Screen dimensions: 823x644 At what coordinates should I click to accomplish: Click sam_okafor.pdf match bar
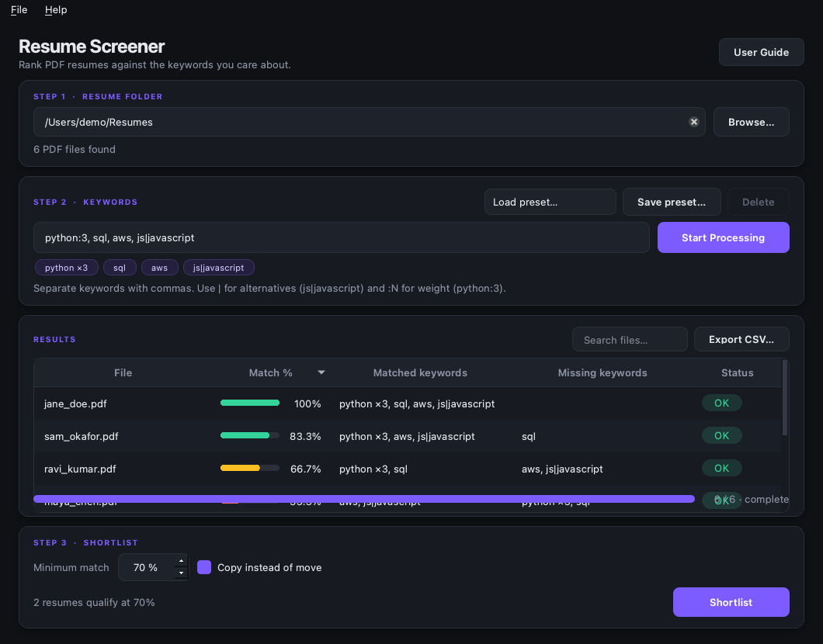(x=250, y=435)
